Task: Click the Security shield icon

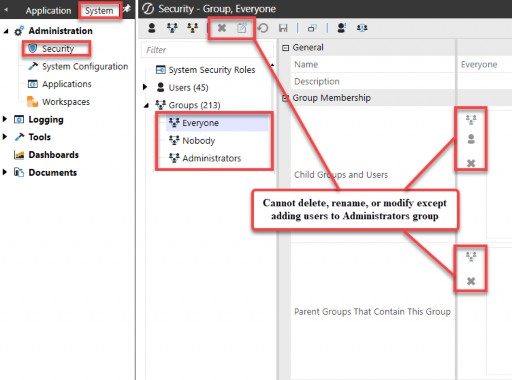Action: coord(32,48)
